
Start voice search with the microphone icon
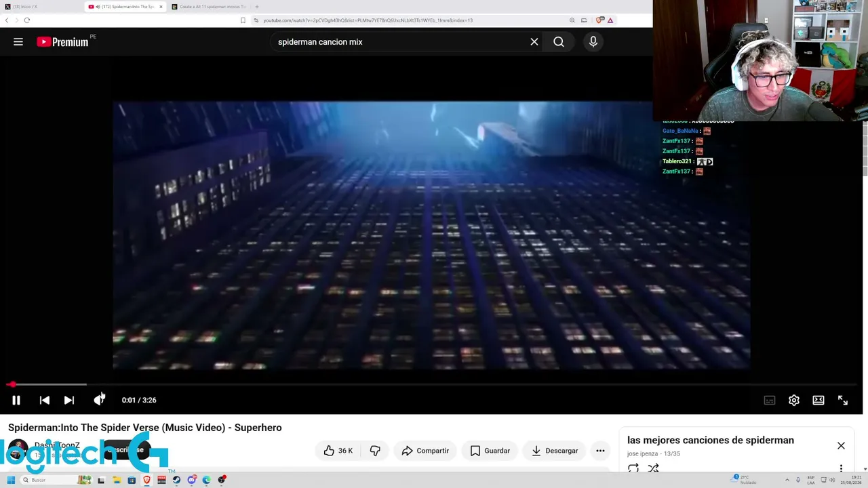coord(593,42)
